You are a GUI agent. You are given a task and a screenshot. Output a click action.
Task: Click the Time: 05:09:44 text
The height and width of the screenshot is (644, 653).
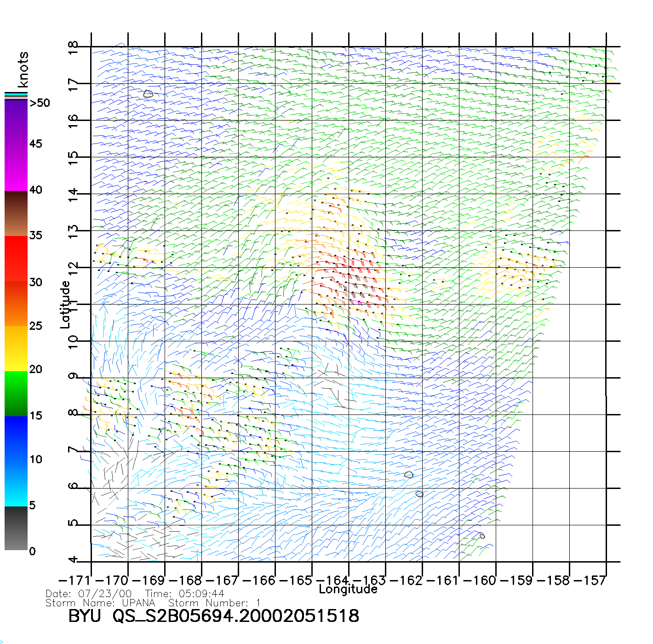click(x=184, y=594)
